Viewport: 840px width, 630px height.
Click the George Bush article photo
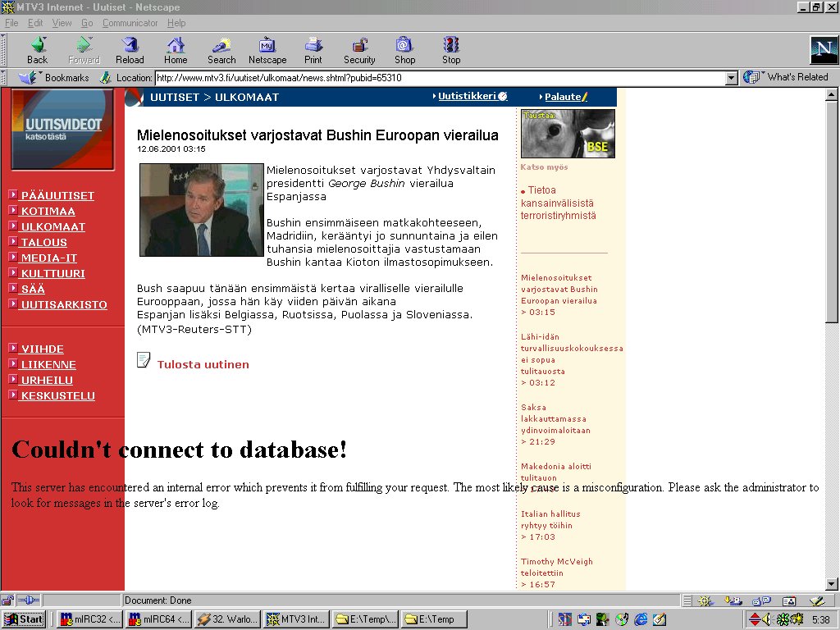(x=202, y=210)
